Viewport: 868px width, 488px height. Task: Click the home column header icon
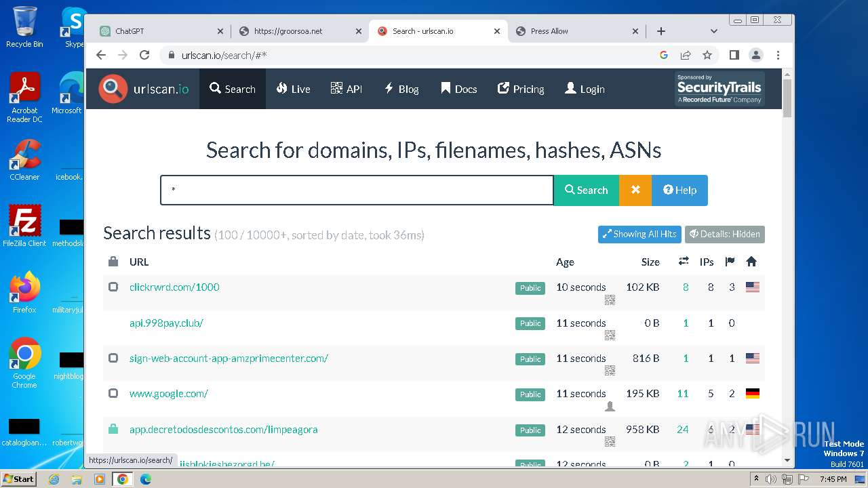pos(751,262)
